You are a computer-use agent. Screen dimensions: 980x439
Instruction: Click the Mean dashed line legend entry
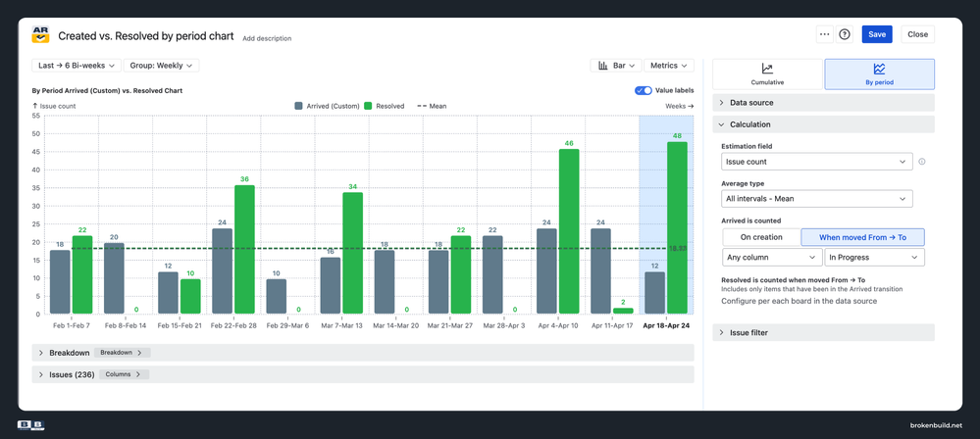click(x=431, y=106)
